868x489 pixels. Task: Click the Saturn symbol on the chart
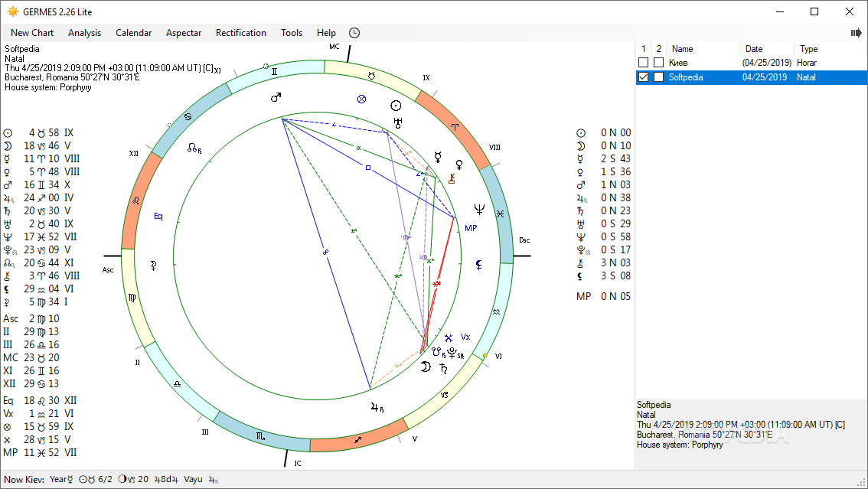click(x=443, y=368)
